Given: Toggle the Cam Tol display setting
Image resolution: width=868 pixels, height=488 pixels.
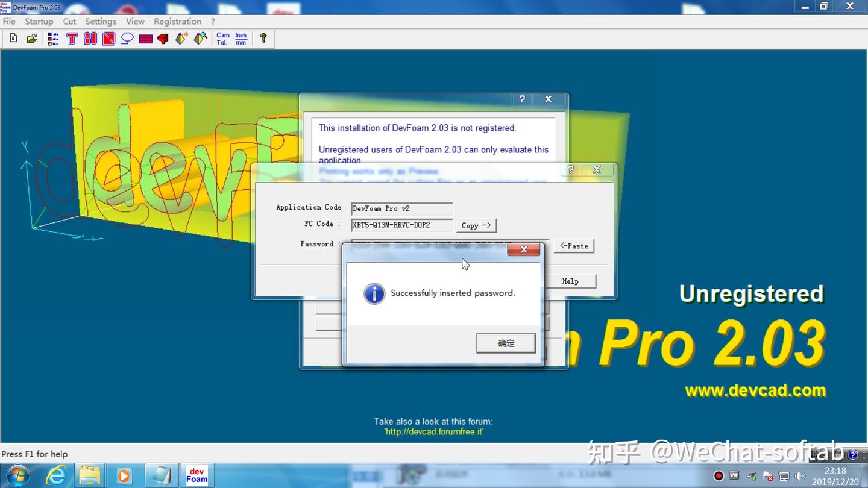Looking at the screenshot, I should pos(224,37).
